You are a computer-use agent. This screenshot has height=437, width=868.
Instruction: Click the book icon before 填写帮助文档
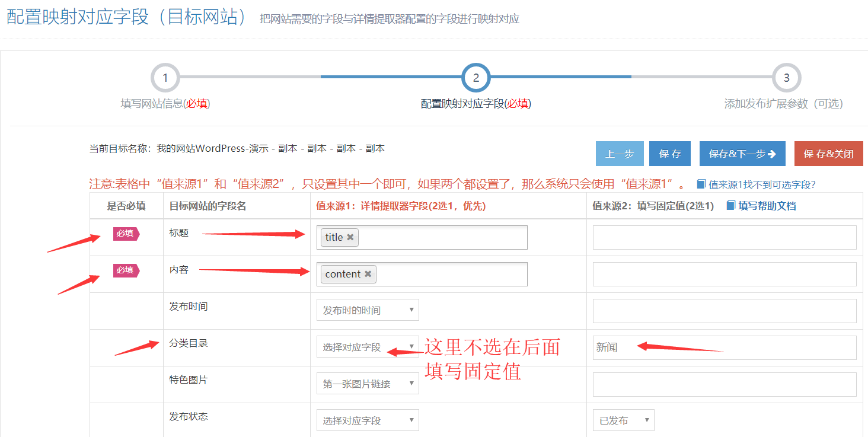(730, 206)
